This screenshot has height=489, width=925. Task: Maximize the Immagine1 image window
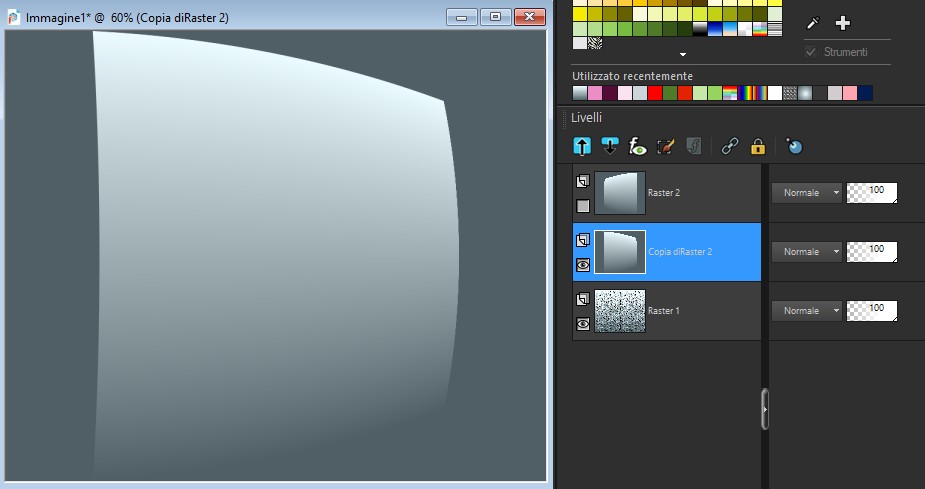pos(496,17)
